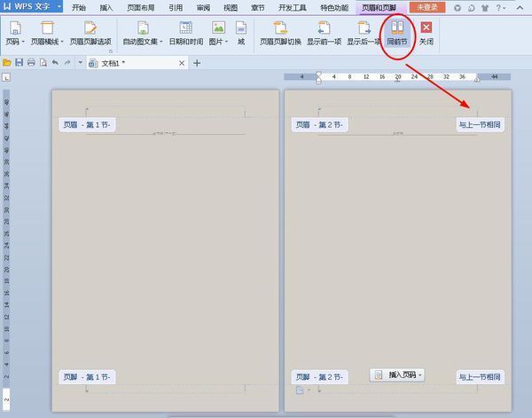Undo the last action
The height and width of the screenshot is (418, 532).
tap(55, 62)
